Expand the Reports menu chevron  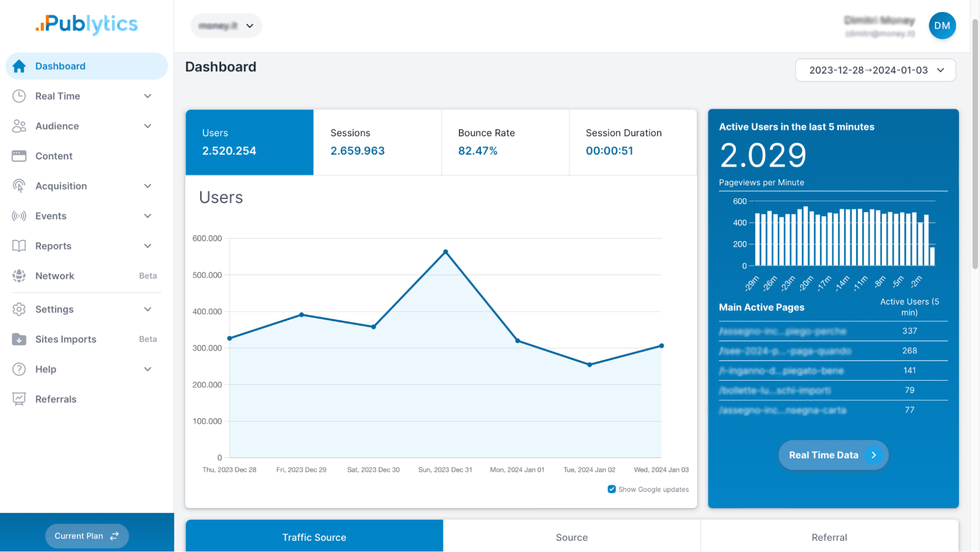click(x=148, y=246)
